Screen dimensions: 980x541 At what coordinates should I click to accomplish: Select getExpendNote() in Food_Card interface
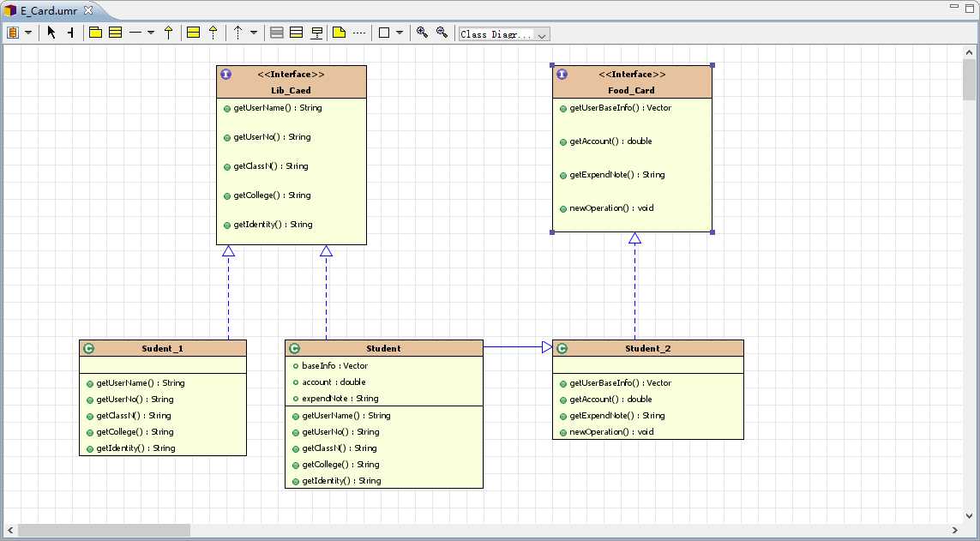[x=612, y=175]
